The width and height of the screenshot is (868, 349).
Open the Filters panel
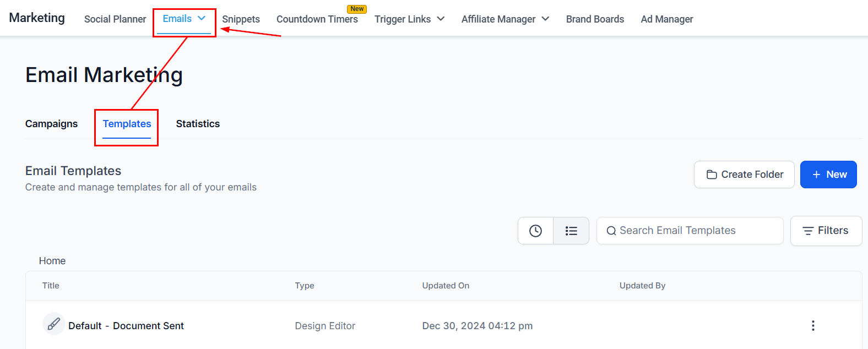826,231
